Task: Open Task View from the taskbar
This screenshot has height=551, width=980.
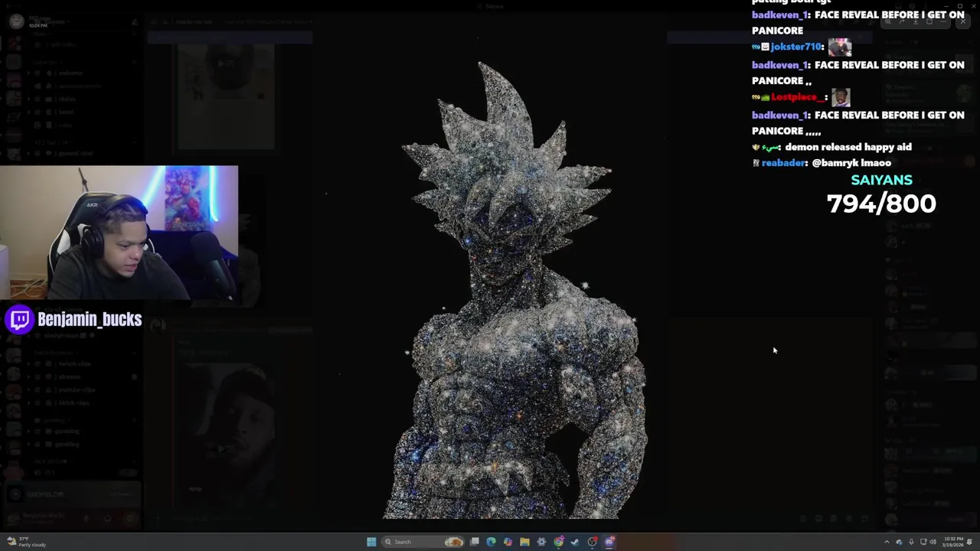Action: 475,542
